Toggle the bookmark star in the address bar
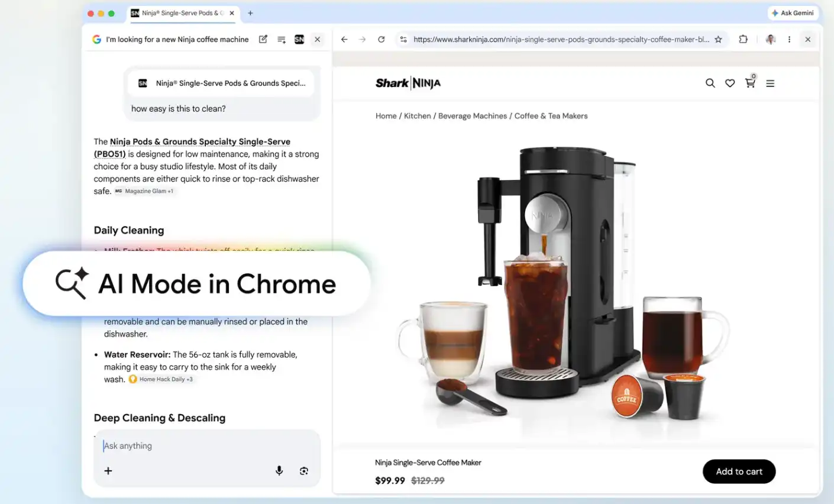834x504 pixels. [719, 39]
